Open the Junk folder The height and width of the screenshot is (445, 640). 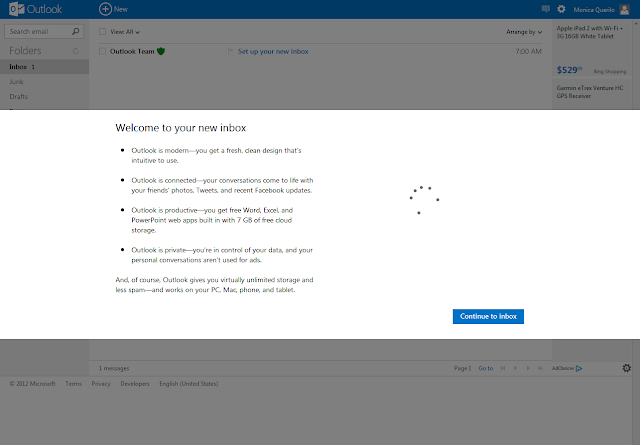pyautogui.click(x=16, y=82)
